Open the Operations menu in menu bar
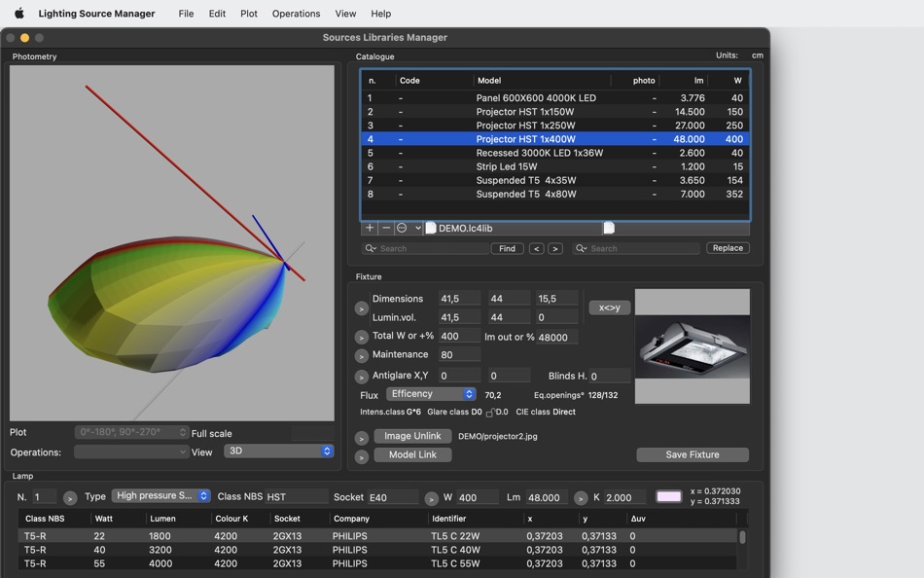The width and height of the screenshot is (924, 578). [296, 13]
